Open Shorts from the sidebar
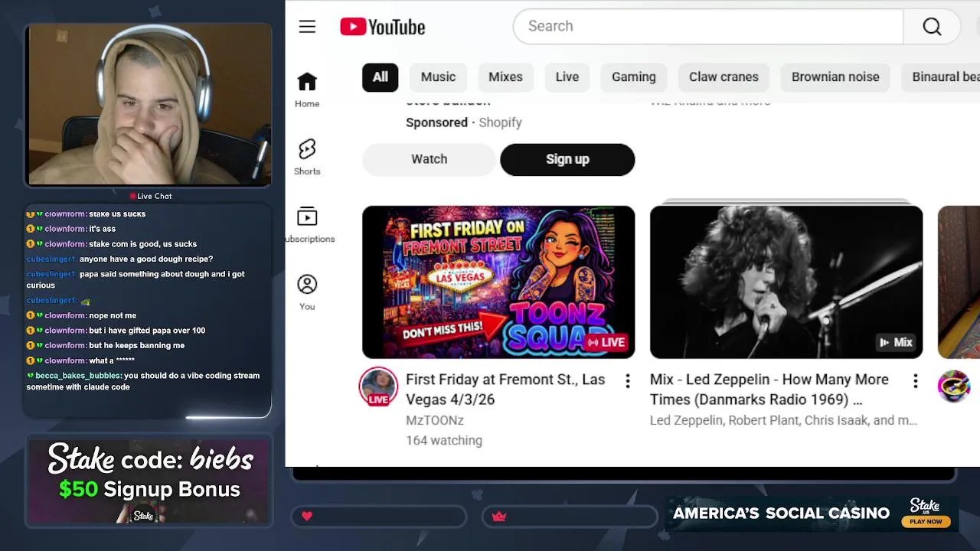 pyautogui.click(x=307, y=157)
